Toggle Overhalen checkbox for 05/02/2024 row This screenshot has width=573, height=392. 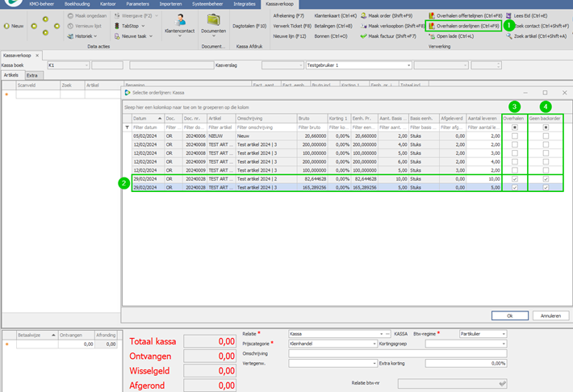(515, 136)
